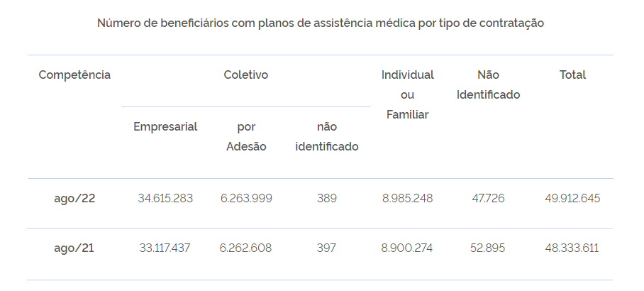Click the Coletivo group header
The height and width of the screenshot is (291, 644).
point(245,75)
